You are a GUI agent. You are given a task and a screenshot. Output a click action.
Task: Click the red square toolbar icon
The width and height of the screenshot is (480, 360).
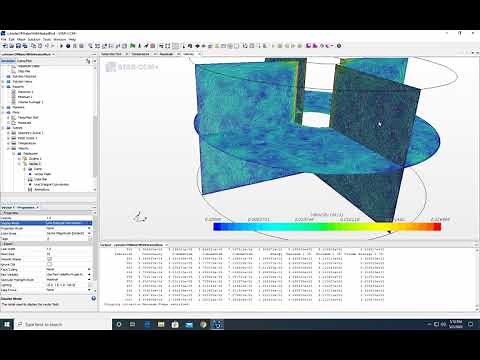coord(153,46)
